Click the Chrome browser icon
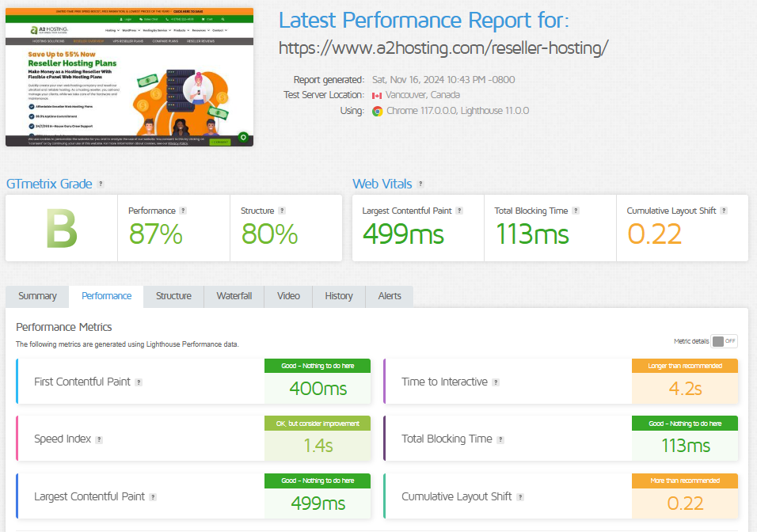The width and height of the screenshot is (757, 532). click(378, 112)
